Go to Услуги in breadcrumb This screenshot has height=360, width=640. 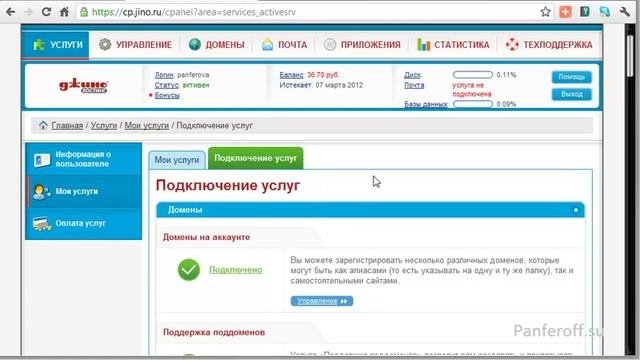coord(104,126)
